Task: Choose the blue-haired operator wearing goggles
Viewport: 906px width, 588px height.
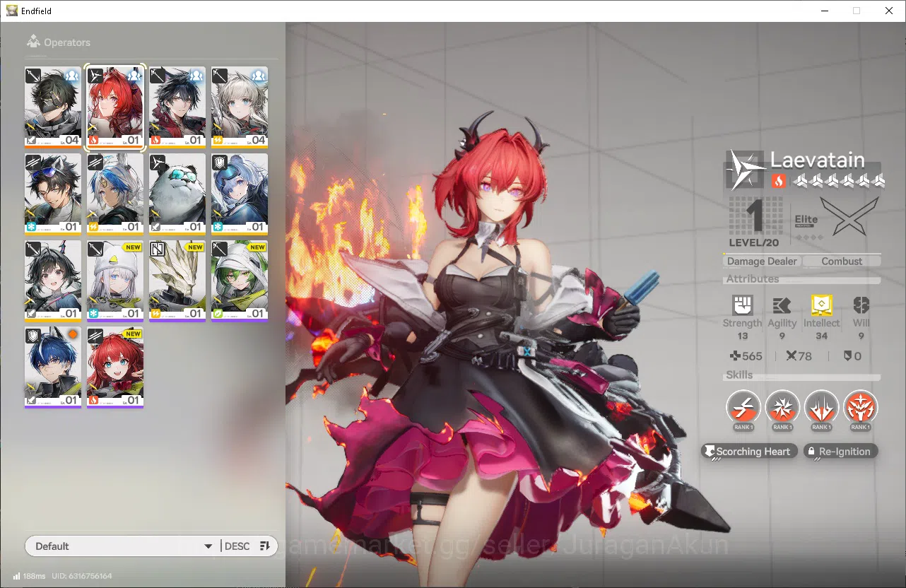Action: [240, 194]
